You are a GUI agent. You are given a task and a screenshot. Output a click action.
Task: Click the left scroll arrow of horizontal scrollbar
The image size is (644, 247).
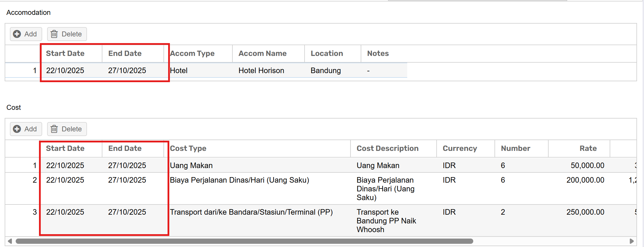pyautogui.click(x=10, y=241)
